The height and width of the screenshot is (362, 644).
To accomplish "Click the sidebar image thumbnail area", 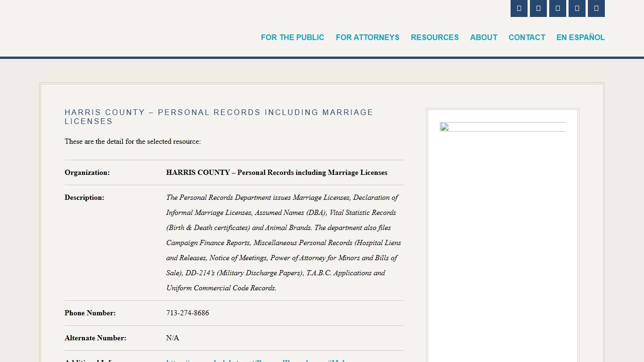I will tap(502, 127).
